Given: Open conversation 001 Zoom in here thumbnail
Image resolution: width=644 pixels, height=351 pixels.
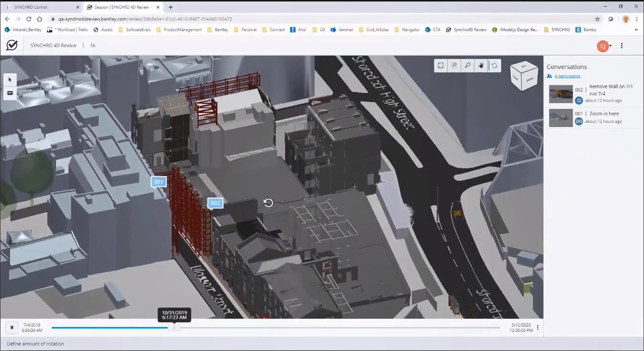Looking at the screenshot, I should (561, 118).
